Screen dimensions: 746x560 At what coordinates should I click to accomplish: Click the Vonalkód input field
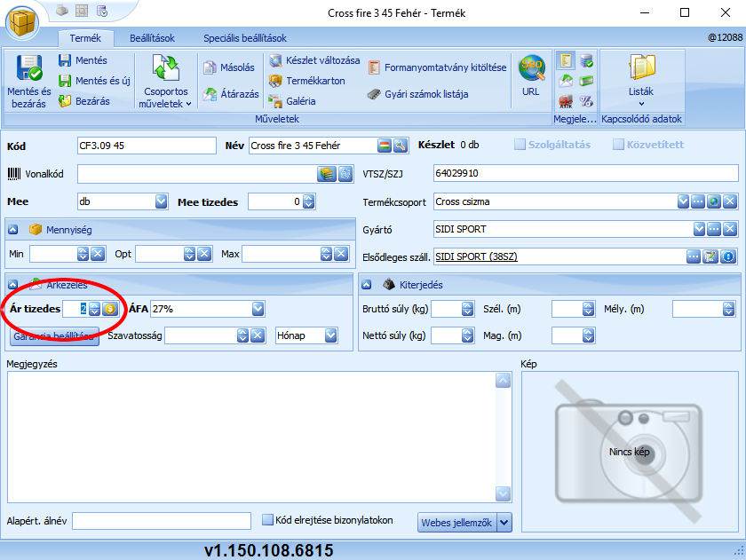click(x=196, y=174)
